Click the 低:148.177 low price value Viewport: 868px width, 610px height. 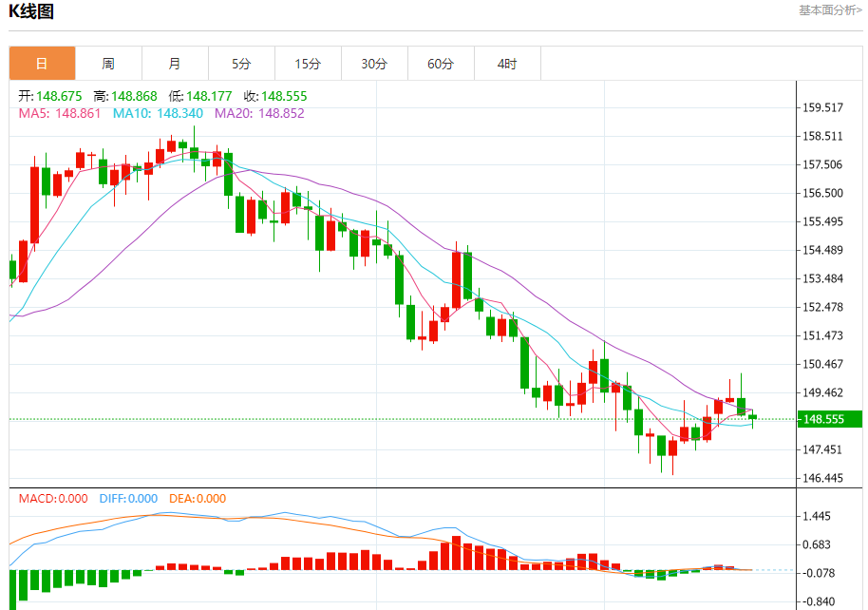(x=200, y=96)
